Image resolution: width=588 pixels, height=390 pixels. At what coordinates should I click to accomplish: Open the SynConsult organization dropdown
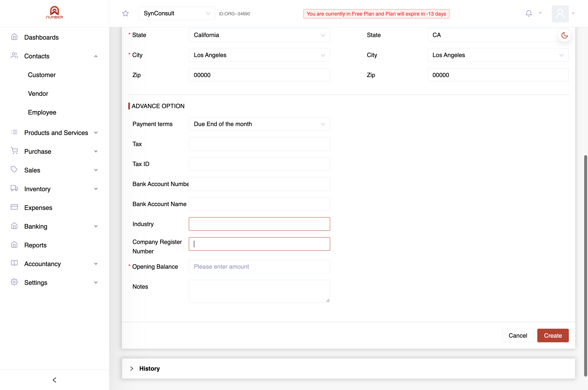[177, 13]
